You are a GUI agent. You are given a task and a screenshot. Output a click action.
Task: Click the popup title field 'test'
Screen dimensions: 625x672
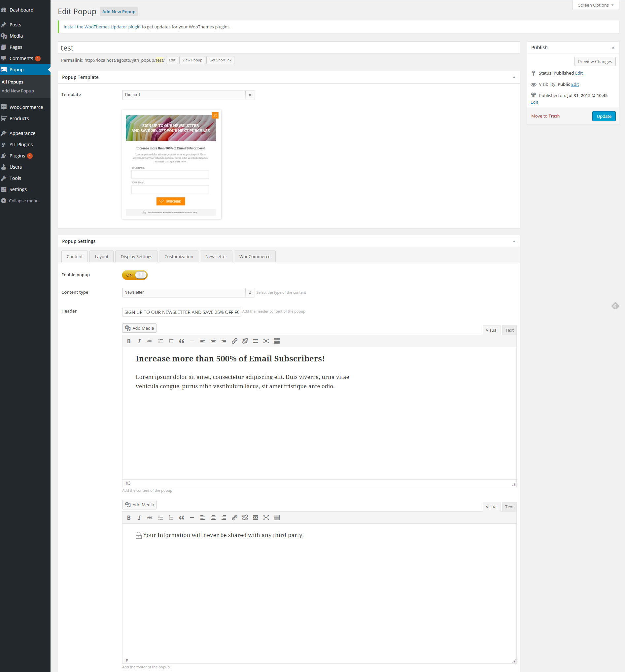point(289,48)
